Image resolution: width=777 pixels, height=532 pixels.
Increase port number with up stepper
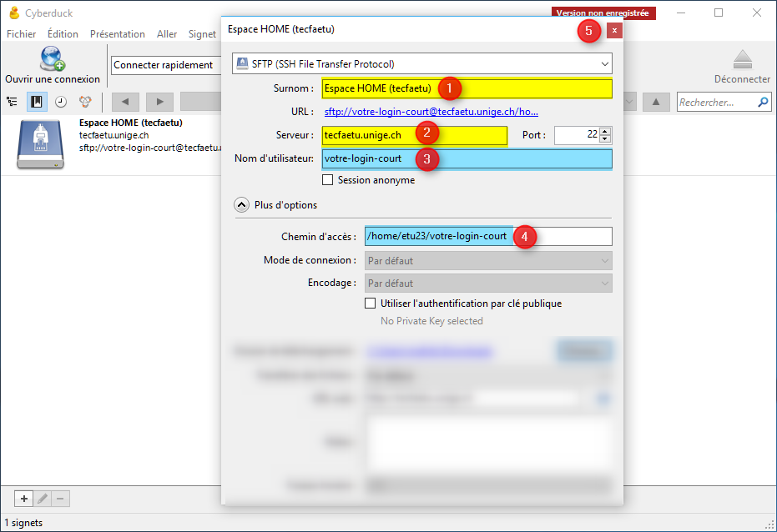pos(605,131)
